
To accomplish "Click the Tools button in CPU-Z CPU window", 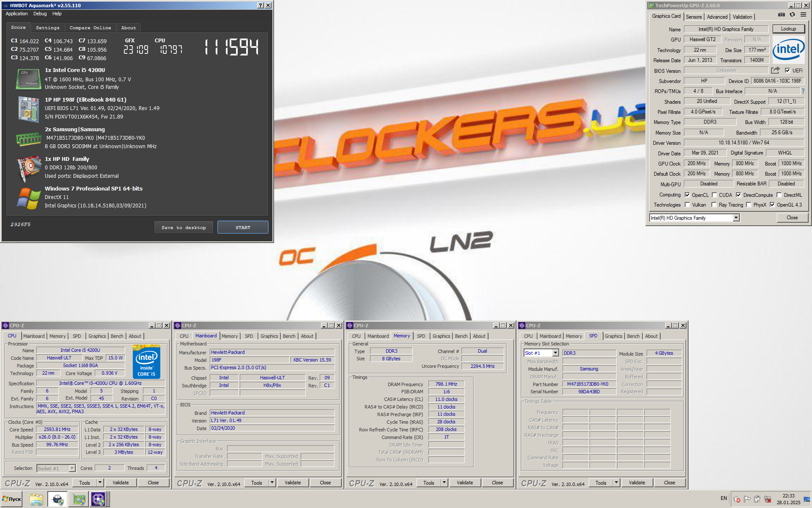I will coord(85,483).
